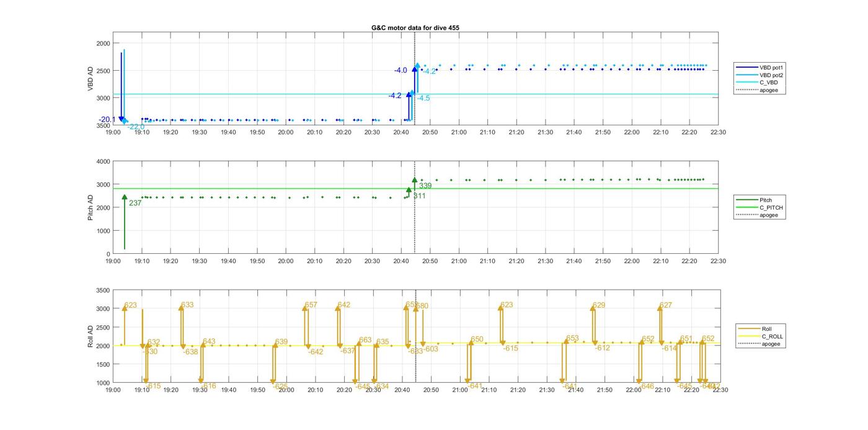Click the "580" roll annotation
868x430 pixels.
422,306
